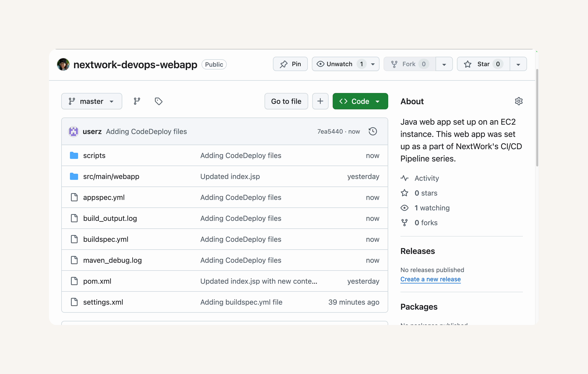Click the eye icon beside 1 watching
This screenshot has width=588, height=374.
click(405, 208)
